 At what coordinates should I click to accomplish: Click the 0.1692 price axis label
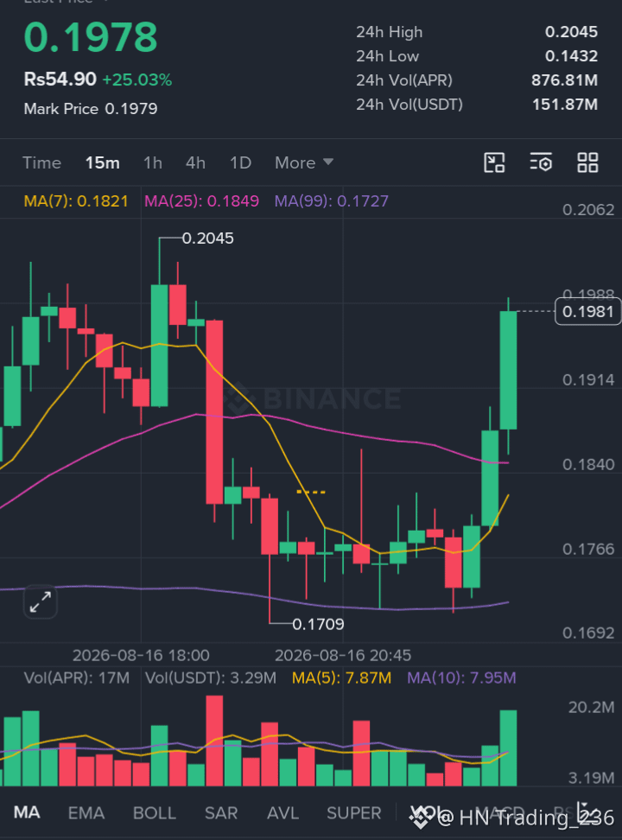588,633
